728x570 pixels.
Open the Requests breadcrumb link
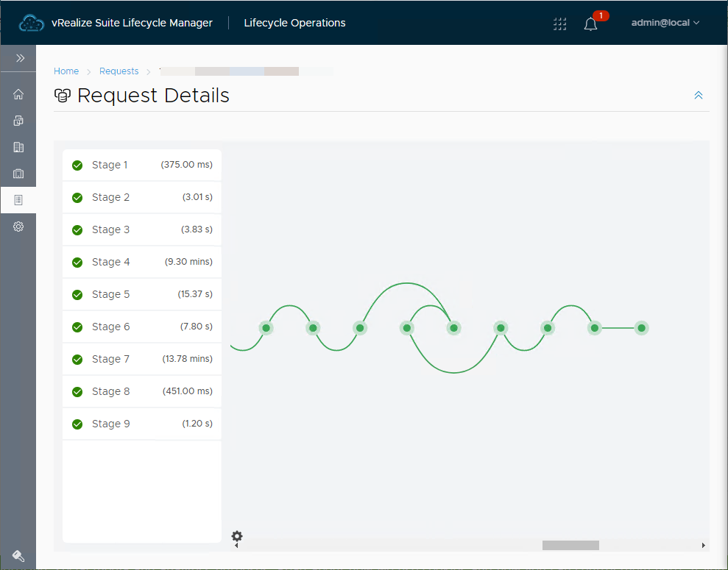[119, 71]
